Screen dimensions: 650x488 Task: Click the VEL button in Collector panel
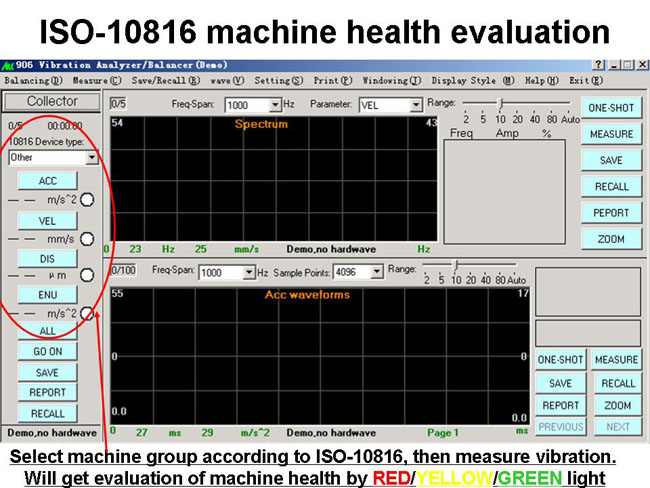[x=47, y=220]
